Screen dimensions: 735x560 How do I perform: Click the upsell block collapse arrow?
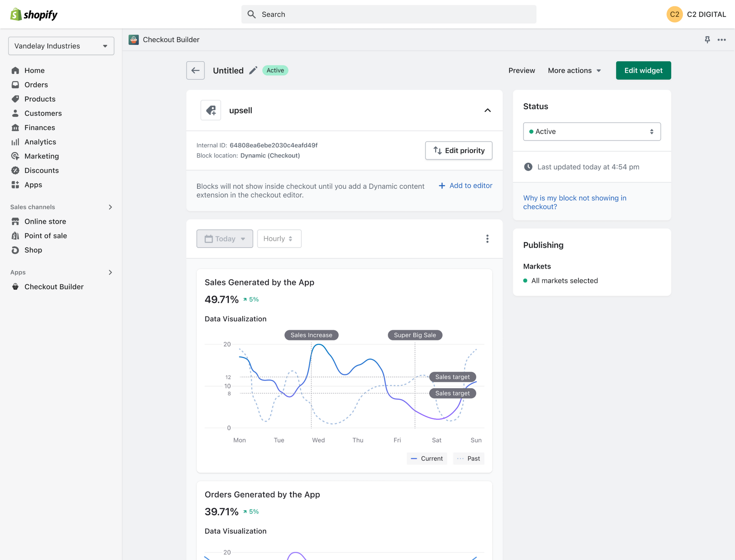click(x=487, y=110)
